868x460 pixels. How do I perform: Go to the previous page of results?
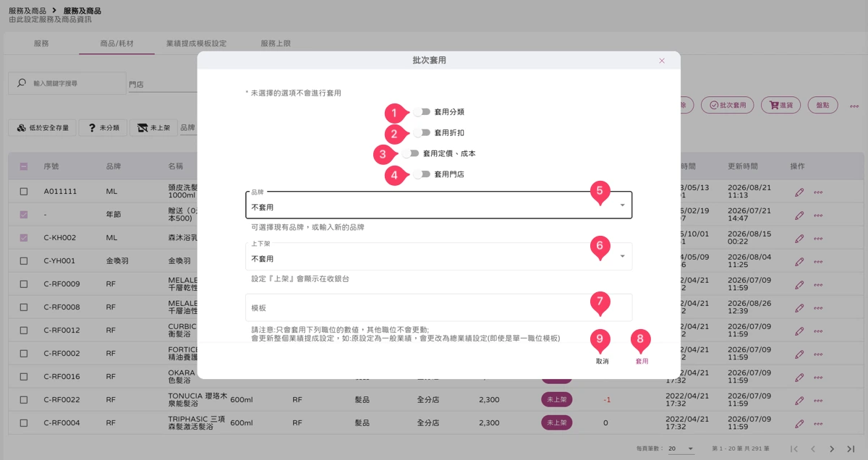[x=813, y=449]
